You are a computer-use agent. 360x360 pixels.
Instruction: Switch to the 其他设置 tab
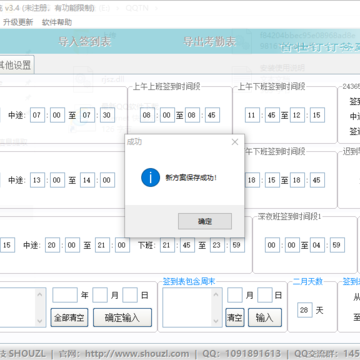pyautogui.click(x=16, y=65)
